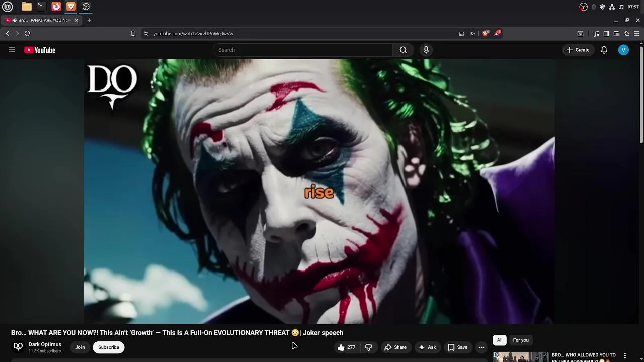Viewport: 644px width, 362px height.
Task: Start voice search with microphone icon
Action: [426, 50]
